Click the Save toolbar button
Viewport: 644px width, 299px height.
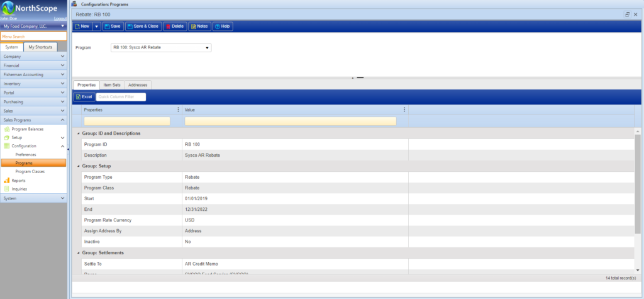click(x=113, y=26)
